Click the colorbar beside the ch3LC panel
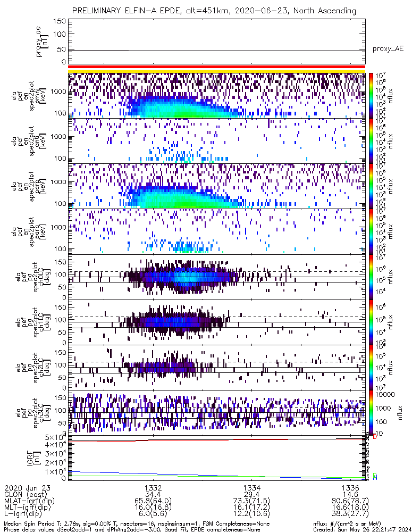412x532 pixels. [x=371, y=413]
